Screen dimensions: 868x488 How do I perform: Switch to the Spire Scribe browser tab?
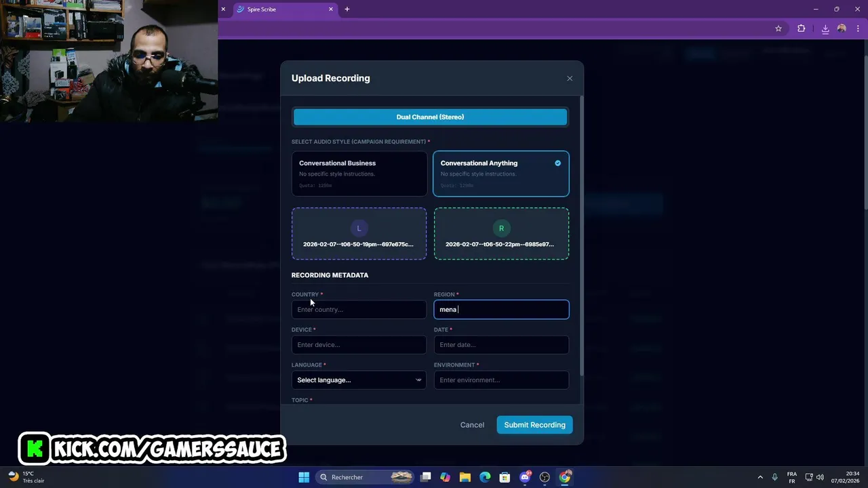click(285, 9)
